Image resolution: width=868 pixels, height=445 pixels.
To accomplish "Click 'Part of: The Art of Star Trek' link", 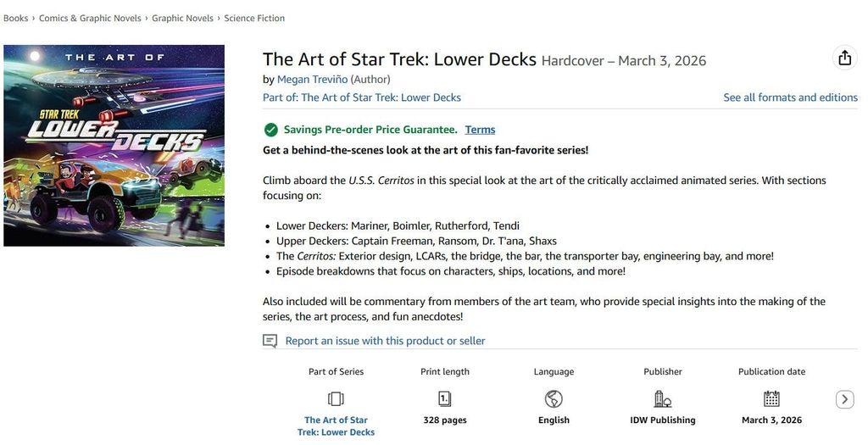I will tap(361, 97).
